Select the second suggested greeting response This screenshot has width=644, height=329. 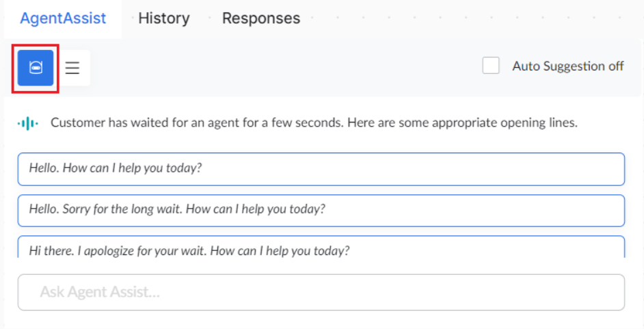pyautogui.click(x=321, y=210)
